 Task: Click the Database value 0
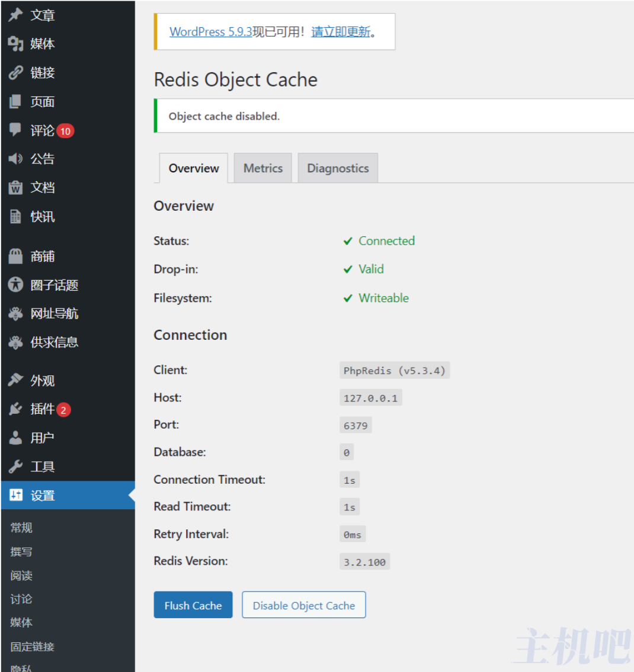[347, 452]
